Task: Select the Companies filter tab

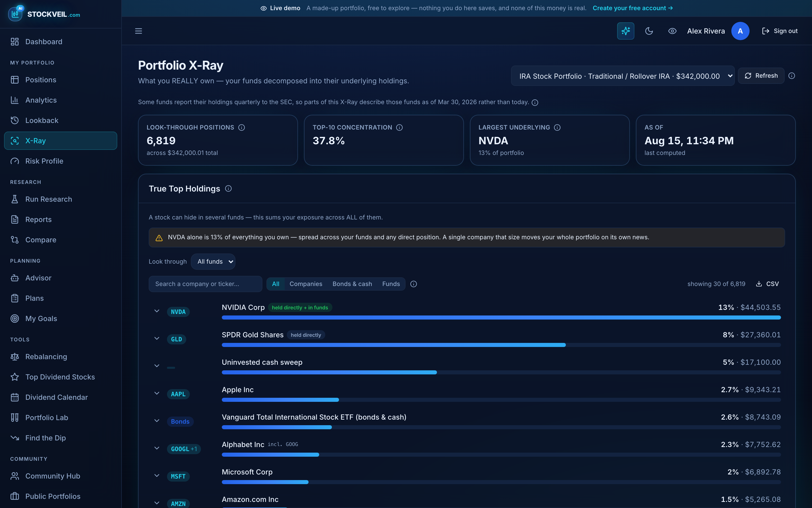Action: [306, 284]
